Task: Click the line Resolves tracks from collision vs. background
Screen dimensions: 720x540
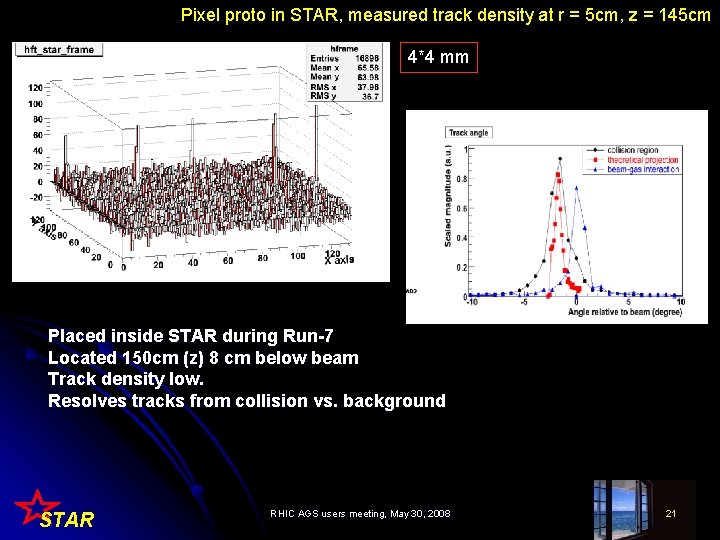Action: click(247, 401)
